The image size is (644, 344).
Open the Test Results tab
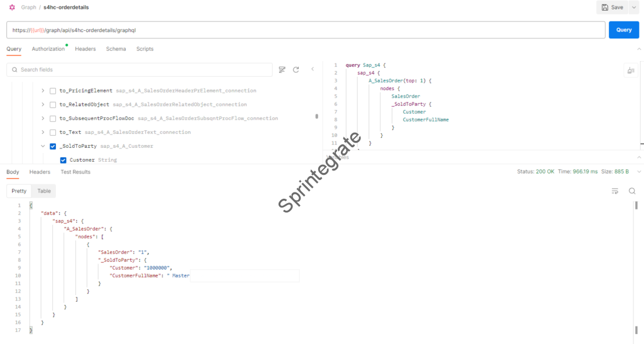pyautogui.click(x=75, y=172)
